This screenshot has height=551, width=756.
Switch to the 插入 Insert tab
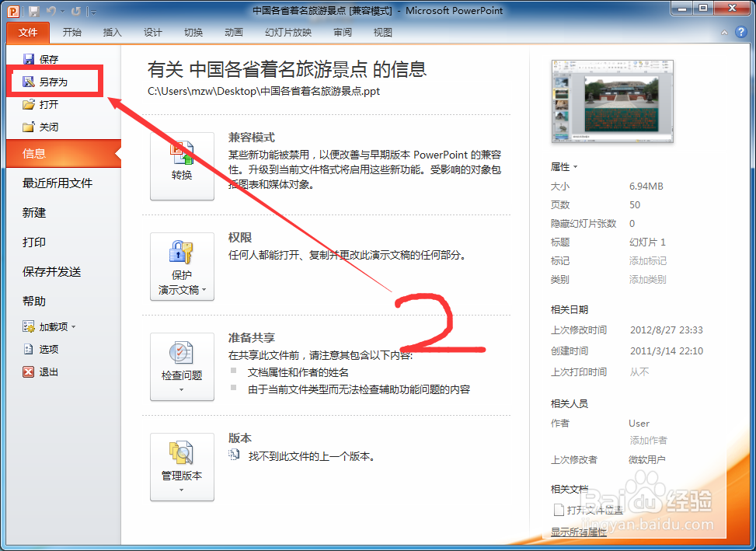point(113,33)
